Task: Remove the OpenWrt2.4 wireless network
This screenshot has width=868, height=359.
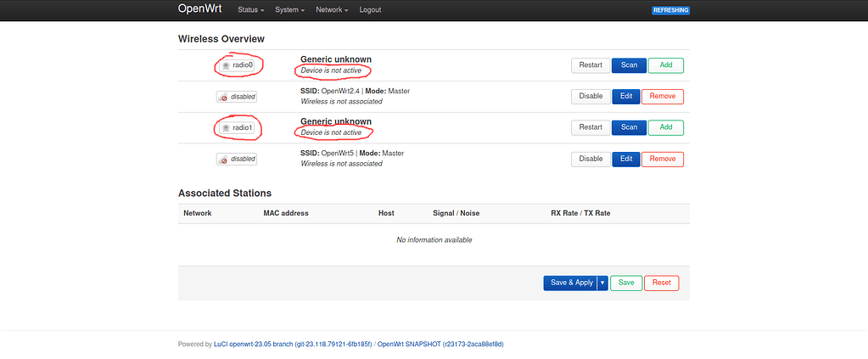Action: [663, 96]
